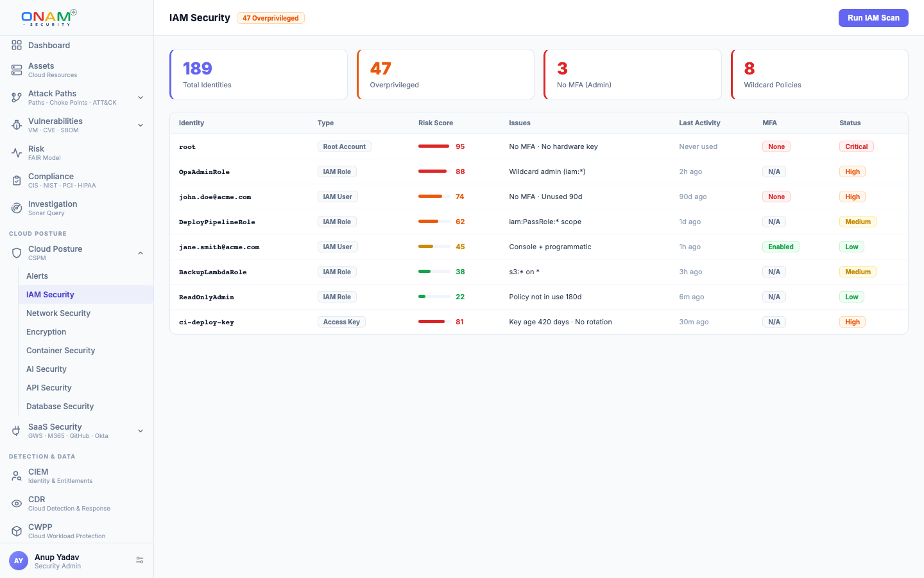Click OpsAdminRole High status badge
This screenshot has height=578, width=924.
(852, 171)
